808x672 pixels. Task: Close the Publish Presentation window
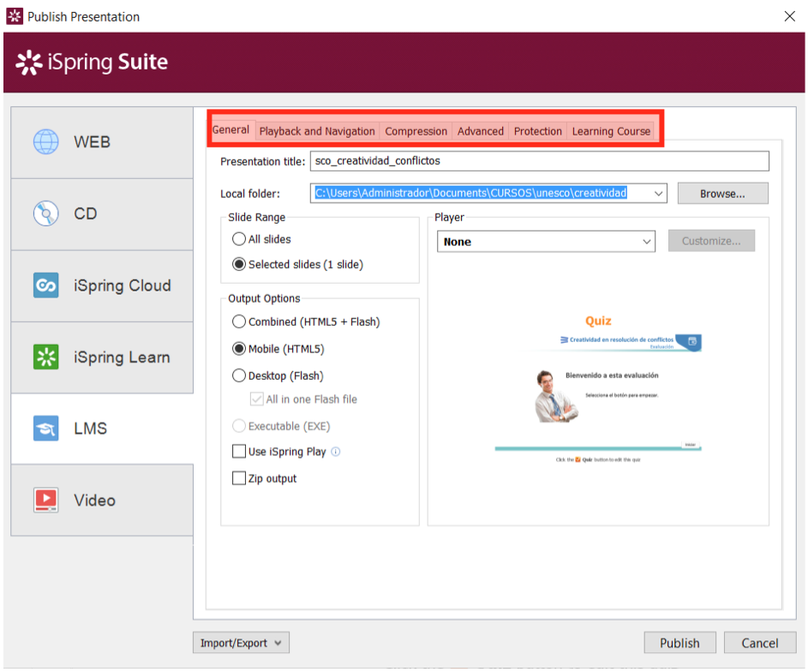click(x=789, y=16)
